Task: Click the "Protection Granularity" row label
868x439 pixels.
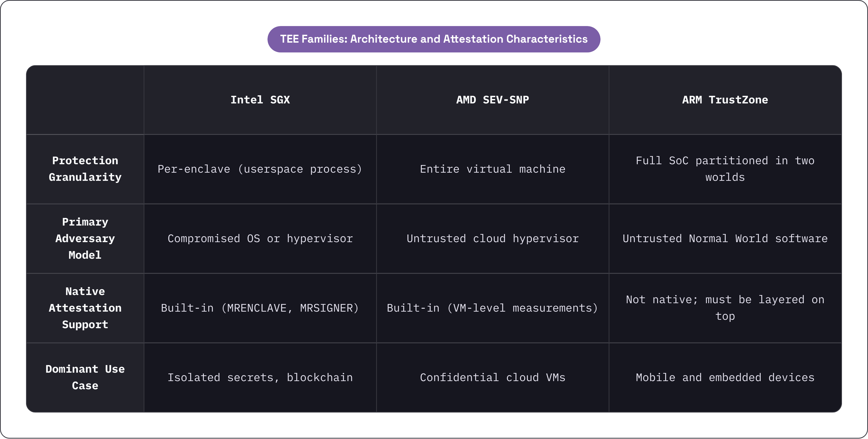Action: (x=85, y=169)
